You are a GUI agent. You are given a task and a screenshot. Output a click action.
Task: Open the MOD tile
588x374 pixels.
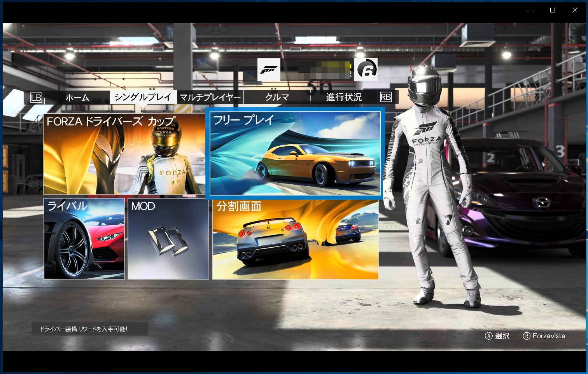[168, 239]
